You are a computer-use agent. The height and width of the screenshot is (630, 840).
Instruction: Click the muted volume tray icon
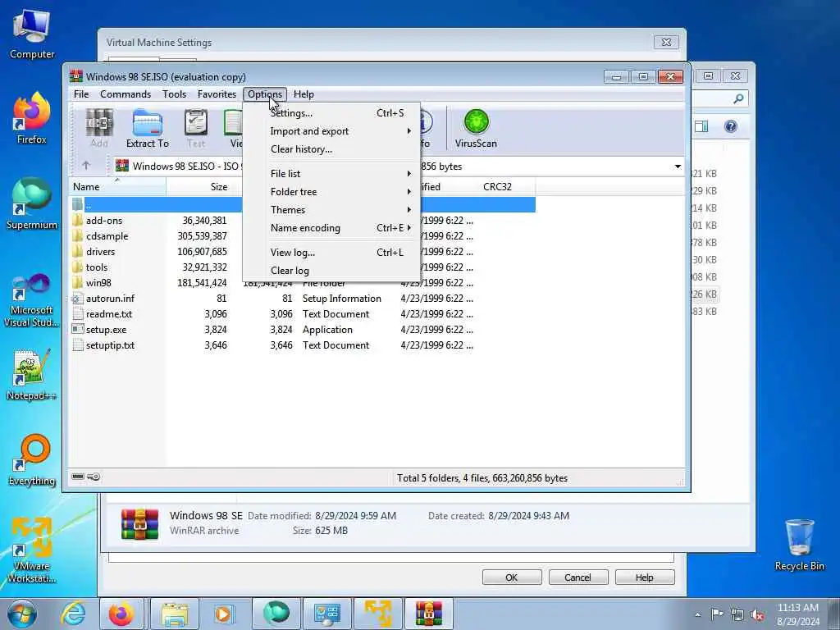click(757, 614)
